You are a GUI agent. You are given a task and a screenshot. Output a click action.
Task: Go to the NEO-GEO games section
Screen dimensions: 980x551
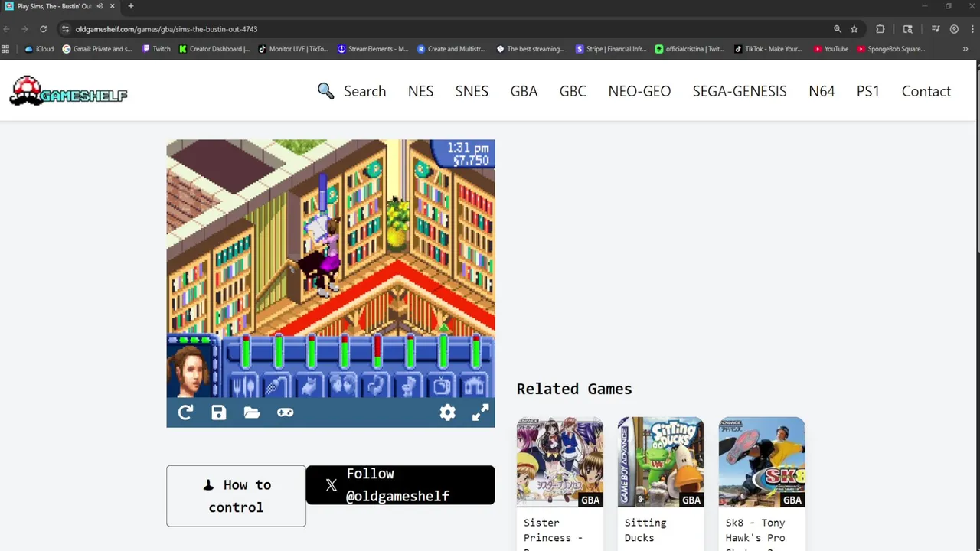639,91
